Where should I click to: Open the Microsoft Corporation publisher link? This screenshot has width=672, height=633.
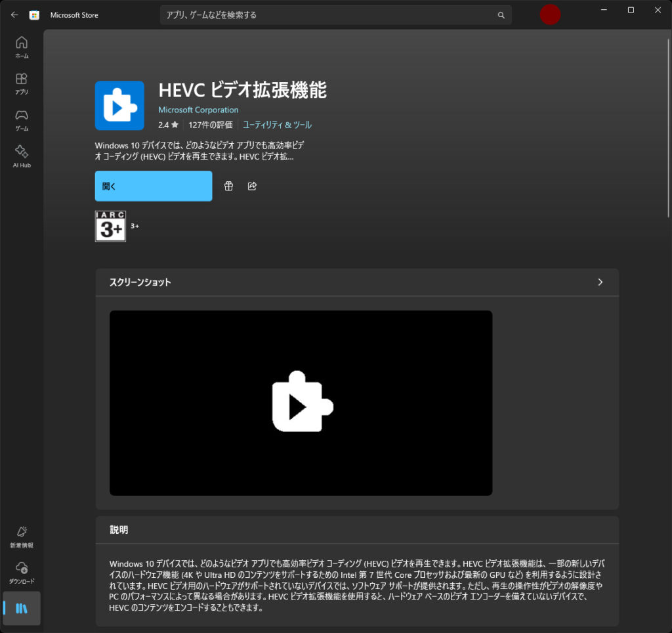click(198, 110)
